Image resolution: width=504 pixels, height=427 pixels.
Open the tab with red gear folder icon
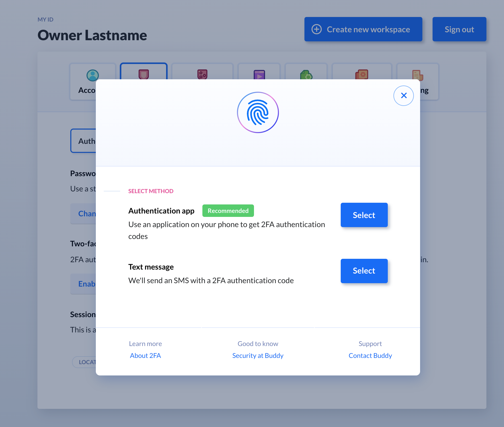pyautogui.click(x=362, y=71)
